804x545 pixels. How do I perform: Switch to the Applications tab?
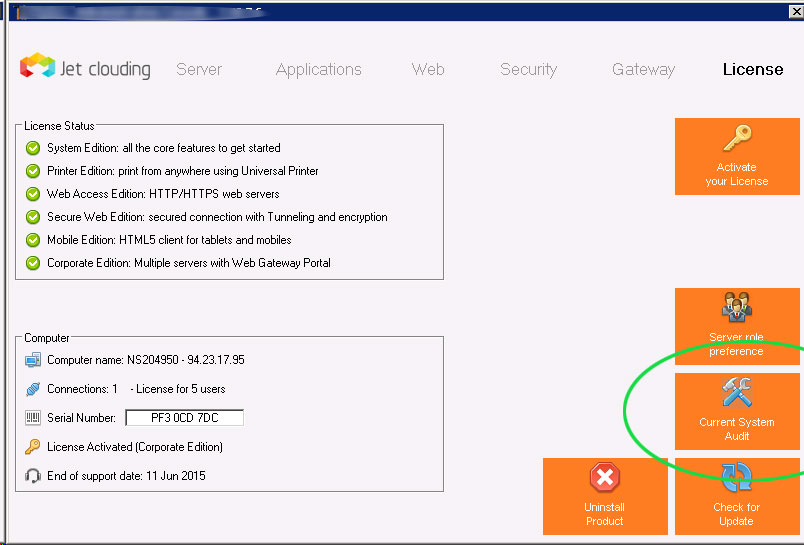point(318,69)
